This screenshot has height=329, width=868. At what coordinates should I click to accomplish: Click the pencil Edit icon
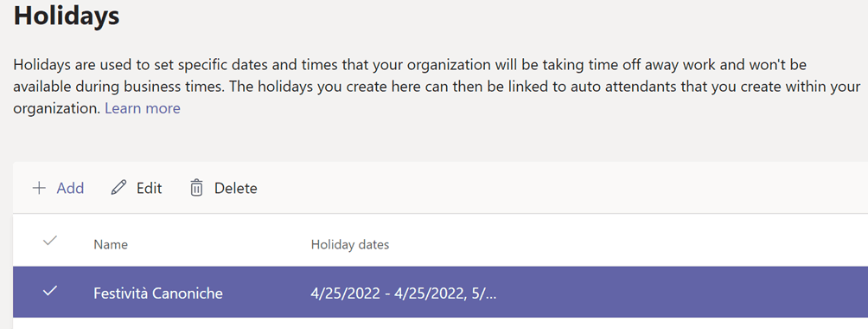[x=118, y=188]
